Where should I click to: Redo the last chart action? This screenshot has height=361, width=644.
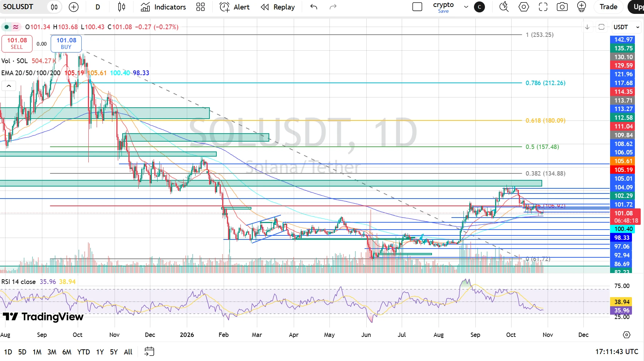pos(333,7)
